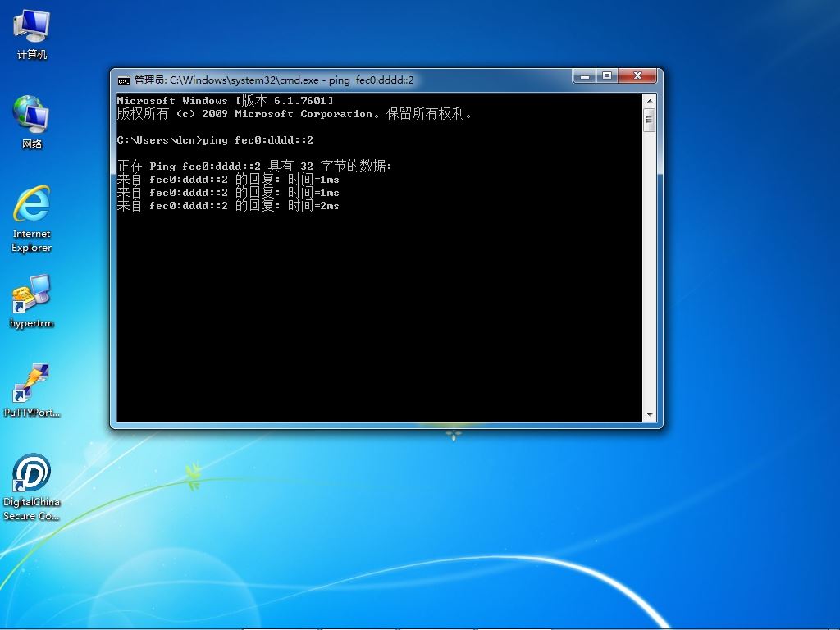Viewport: 840px width, 630px height.
Task: Select the 网络 desktop icon
Action: (32, 122)
